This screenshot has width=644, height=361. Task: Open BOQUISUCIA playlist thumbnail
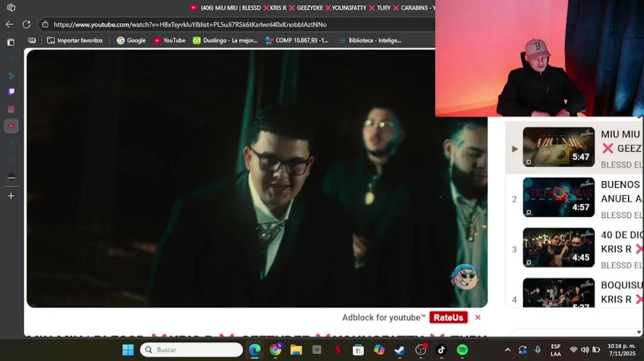(558, 292)
